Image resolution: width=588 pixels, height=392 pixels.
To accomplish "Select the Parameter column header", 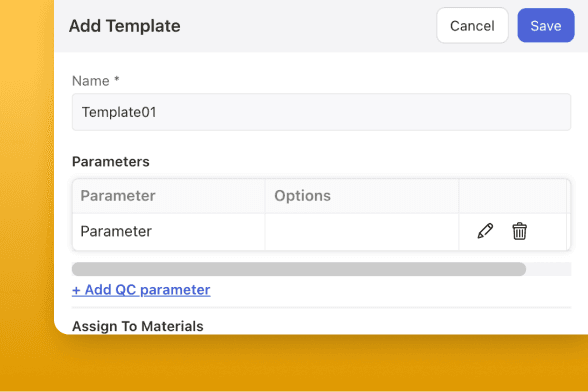I will (169, 196).
